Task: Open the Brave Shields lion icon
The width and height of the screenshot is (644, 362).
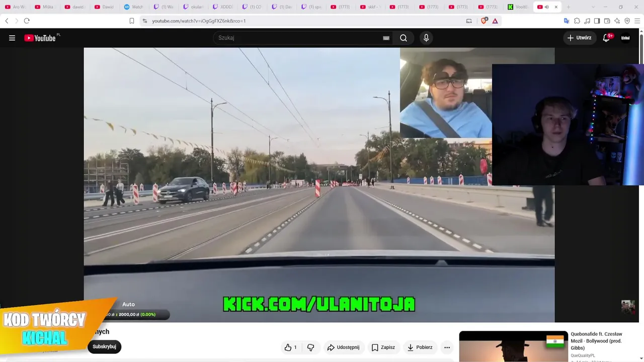Action: point(484,21)
